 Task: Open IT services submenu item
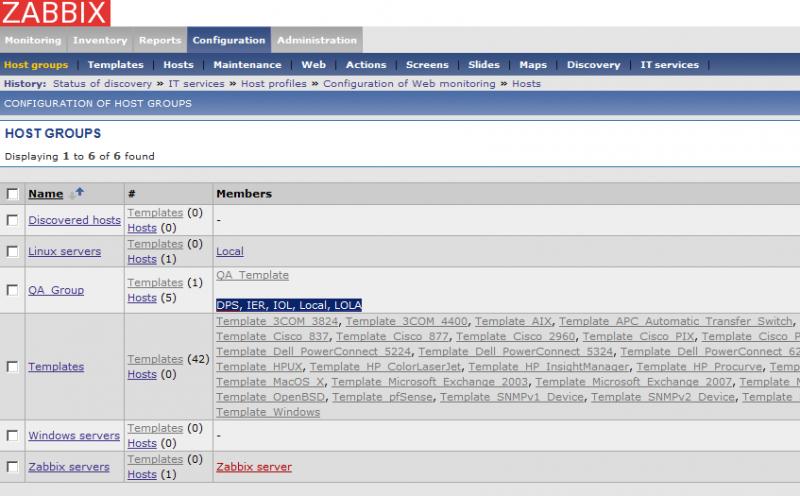(x=669, y=65)
